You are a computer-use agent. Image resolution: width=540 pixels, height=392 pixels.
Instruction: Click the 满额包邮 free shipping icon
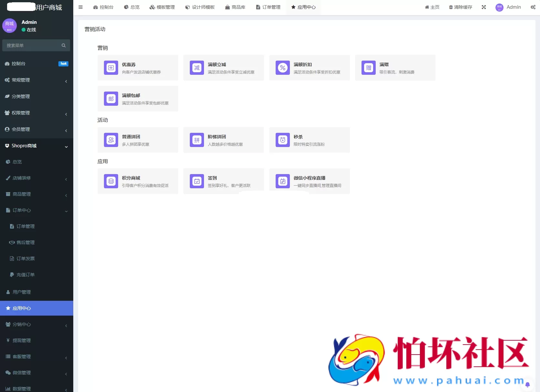coord(111,99)
